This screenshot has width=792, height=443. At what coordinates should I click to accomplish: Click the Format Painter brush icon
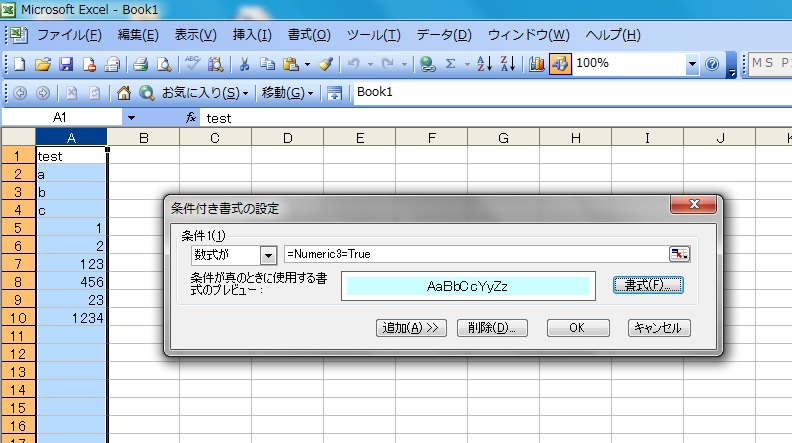[x=325, y=64]
